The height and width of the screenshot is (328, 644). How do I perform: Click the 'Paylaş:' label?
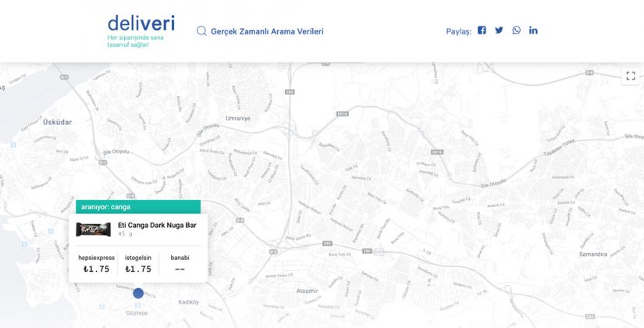[x=459, y=32]
